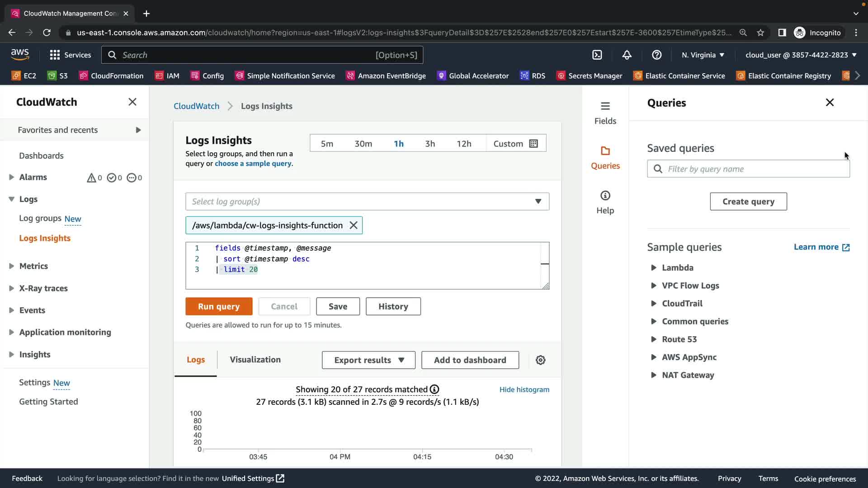Click the help question mark icon
This screenshot has height=488, width=868.
[656, 55]
